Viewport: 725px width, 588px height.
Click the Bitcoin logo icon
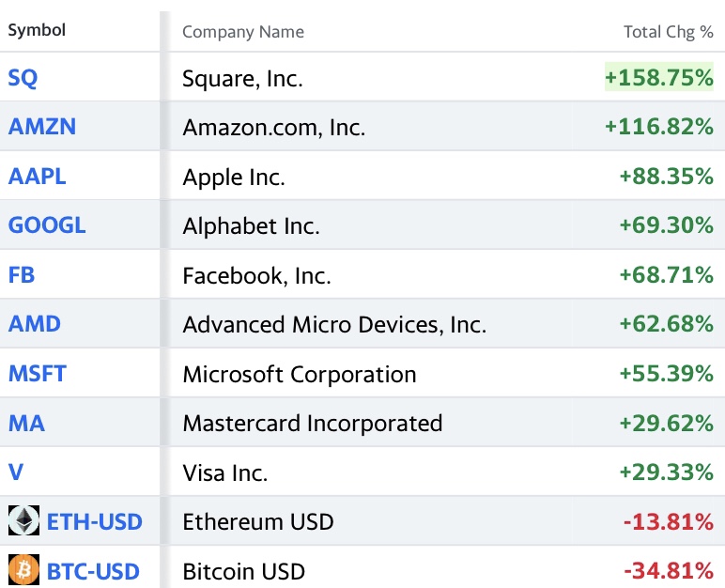[x=23, y=570]
